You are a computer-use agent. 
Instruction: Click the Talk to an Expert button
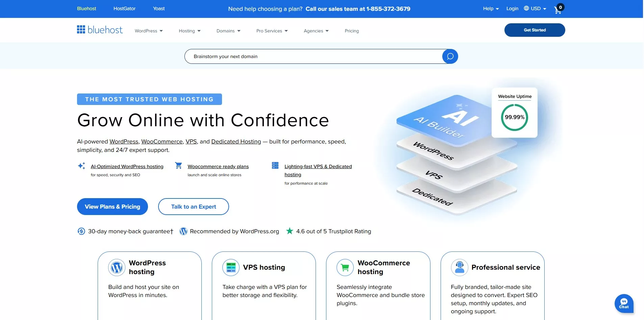tap(193, 206)
